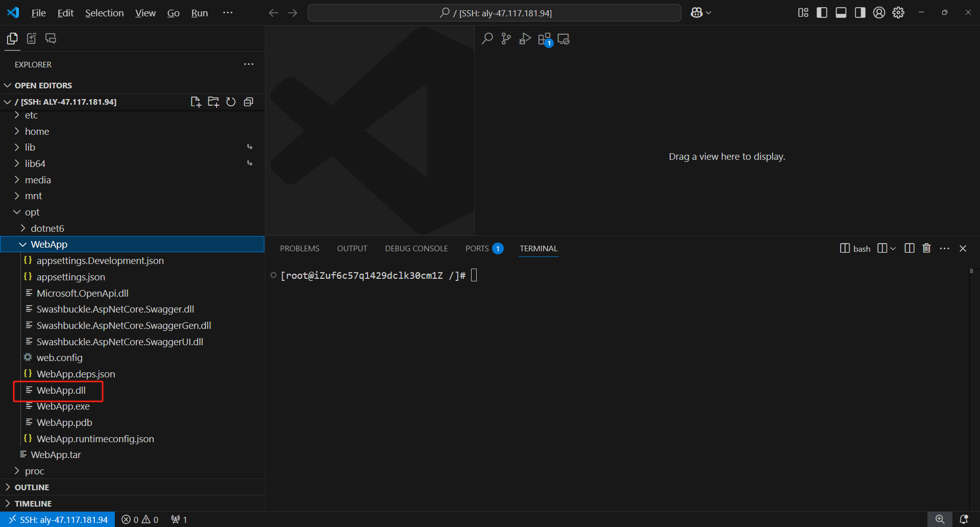
Task: Refresh the Explorer file tree
Action: tap(231, 102)
